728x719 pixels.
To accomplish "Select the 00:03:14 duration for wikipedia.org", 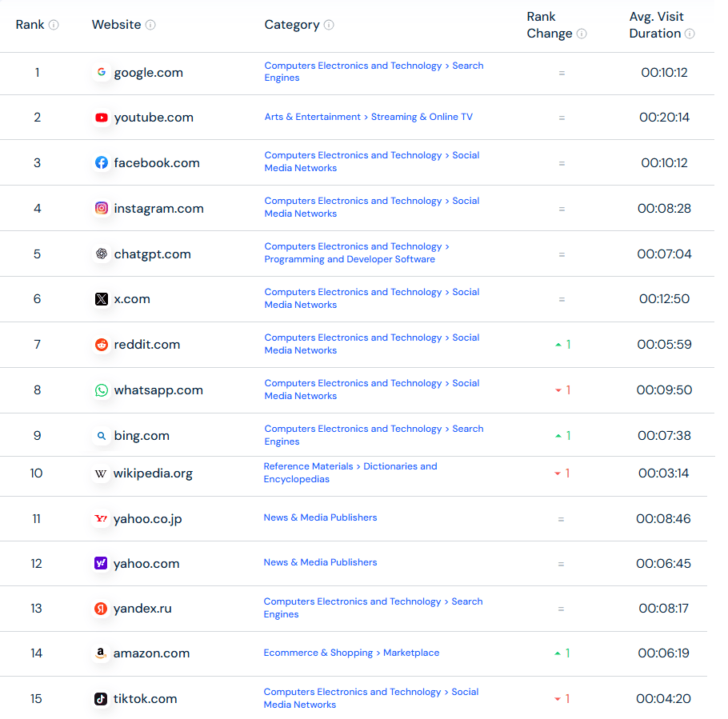I will [663, 473].
